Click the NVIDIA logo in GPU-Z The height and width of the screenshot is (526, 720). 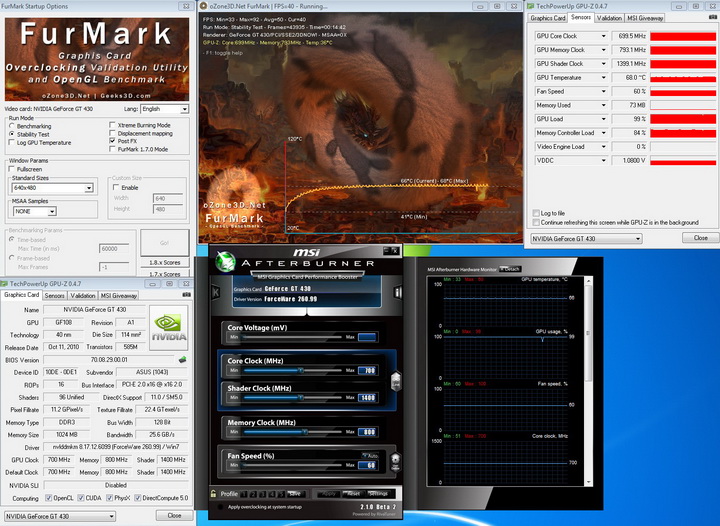pos(169,328)
